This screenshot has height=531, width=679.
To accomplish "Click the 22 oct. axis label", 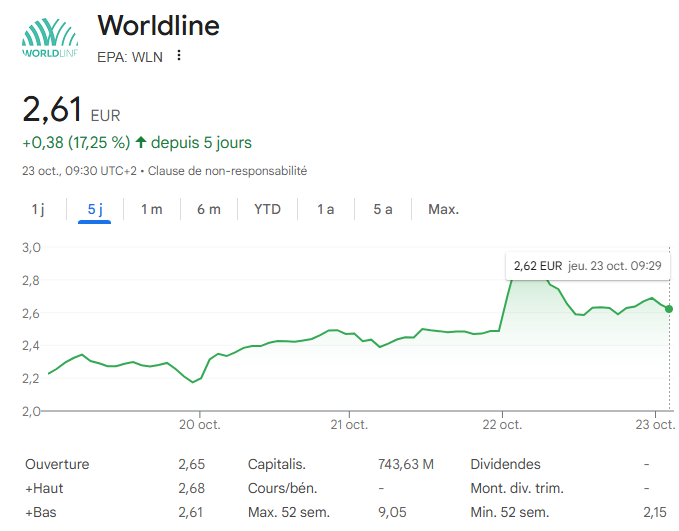I will coord(502,424).
